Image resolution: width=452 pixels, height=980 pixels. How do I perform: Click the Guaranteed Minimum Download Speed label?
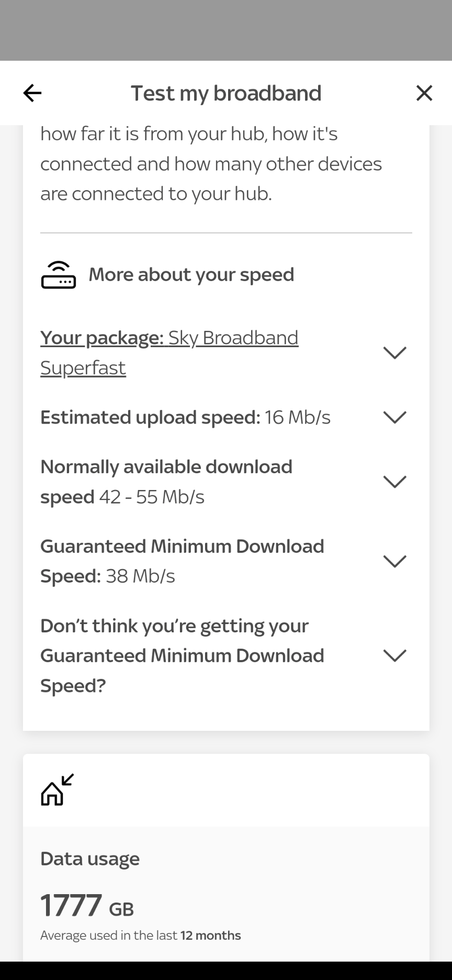(x=183, y=545)
